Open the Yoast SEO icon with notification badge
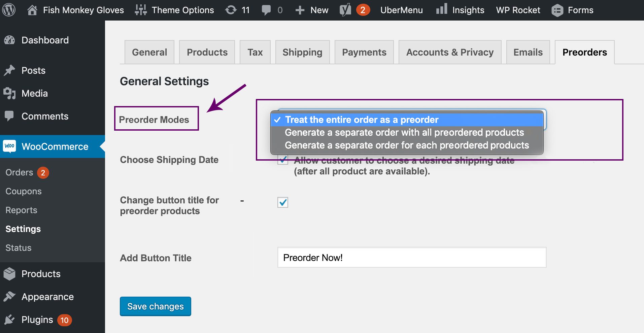 click(344, 10)
